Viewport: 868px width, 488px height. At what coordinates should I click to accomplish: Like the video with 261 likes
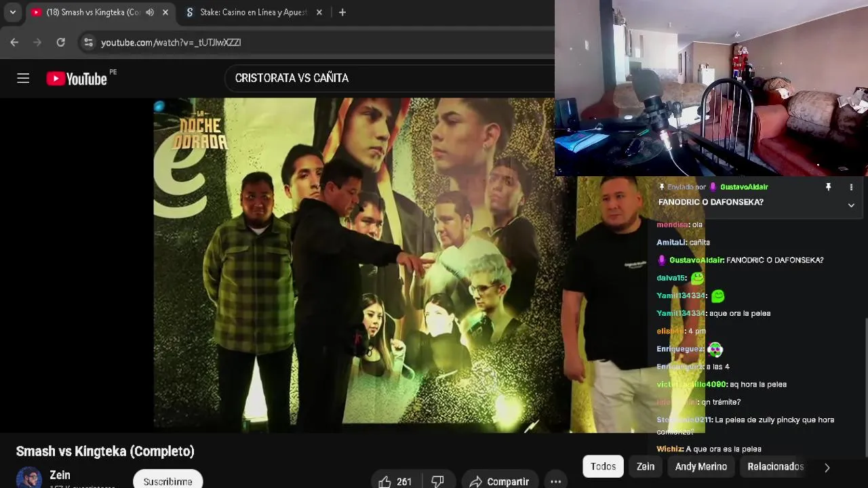click(x=395, y=481)
